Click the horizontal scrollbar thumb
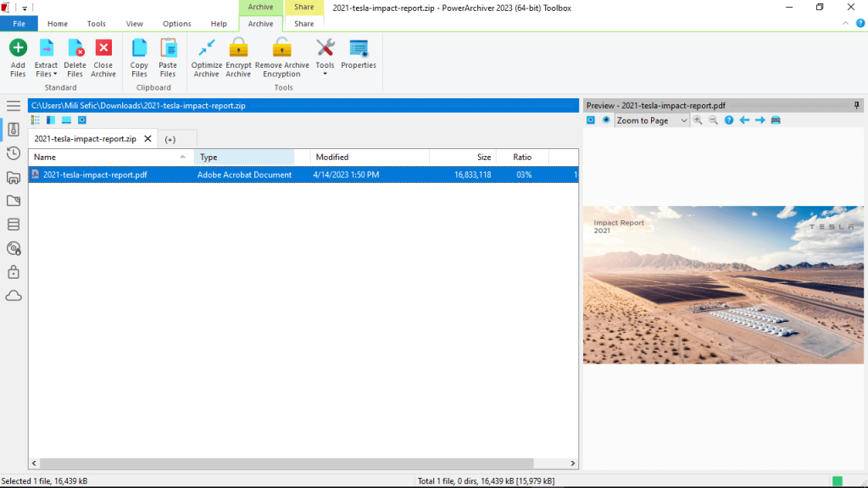Image resolution: width=868 pixels, height=488 pixels. click(x=287, y=463)
